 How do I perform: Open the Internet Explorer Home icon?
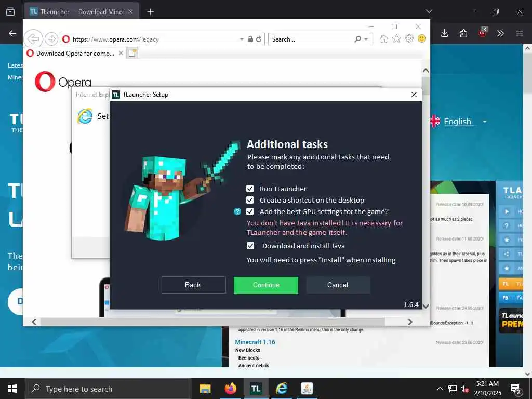pos(384,38)
